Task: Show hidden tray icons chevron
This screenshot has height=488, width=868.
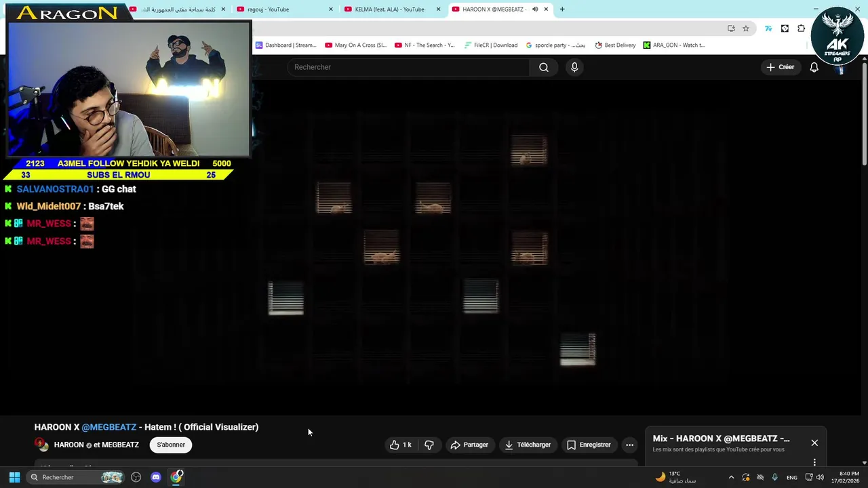Action: [731, 477]
